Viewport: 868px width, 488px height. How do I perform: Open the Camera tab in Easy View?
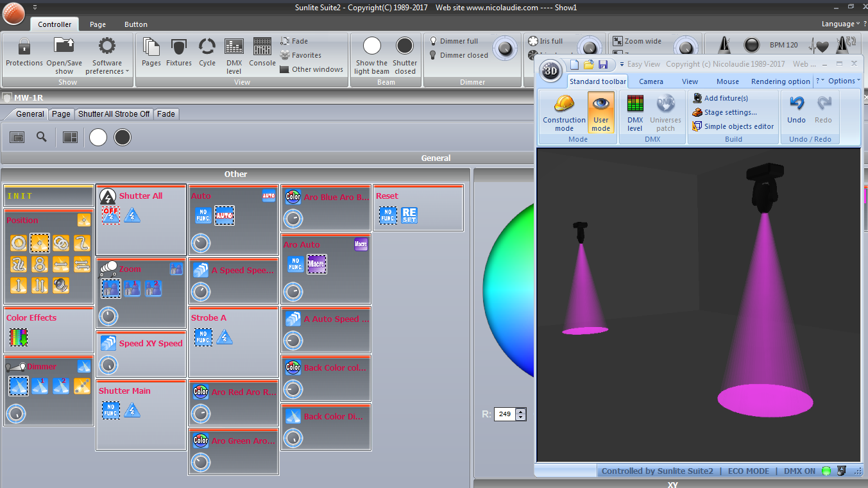tap(651, 81)
